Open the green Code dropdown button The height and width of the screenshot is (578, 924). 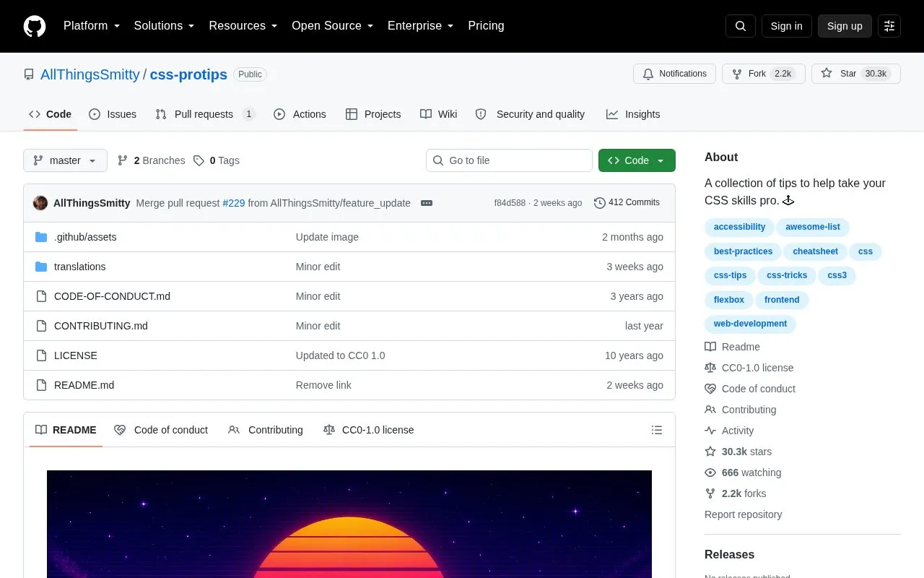pos(637,160)
